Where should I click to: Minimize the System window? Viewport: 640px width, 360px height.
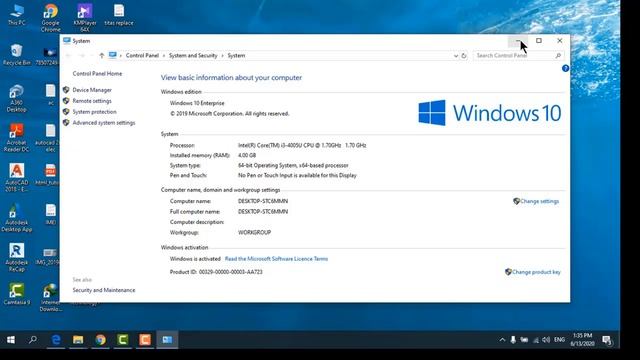point(518,41)
